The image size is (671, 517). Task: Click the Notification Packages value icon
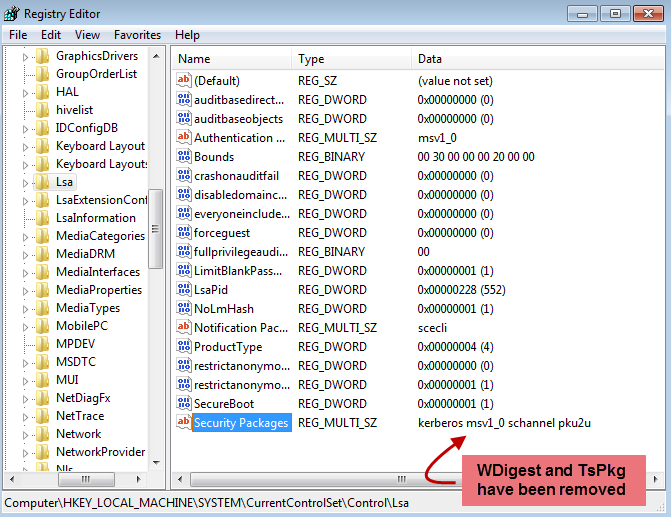pos(183,328)
